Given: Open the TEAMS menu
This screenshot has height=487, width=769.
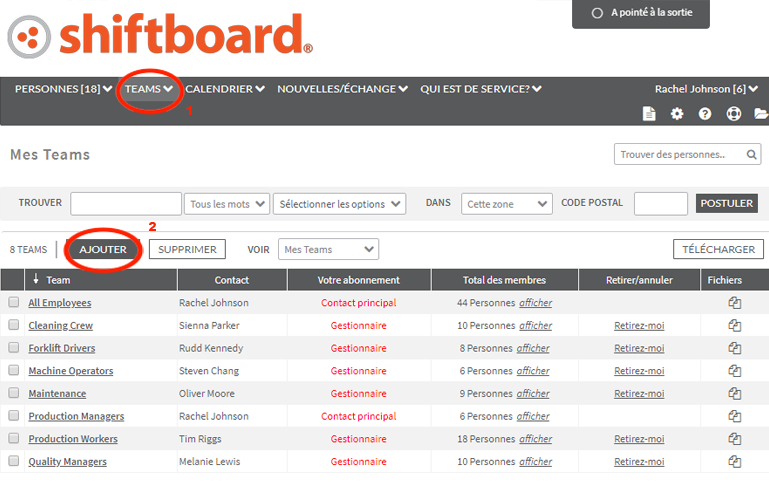Looking at the screenshot, I should tap(149, 89).
